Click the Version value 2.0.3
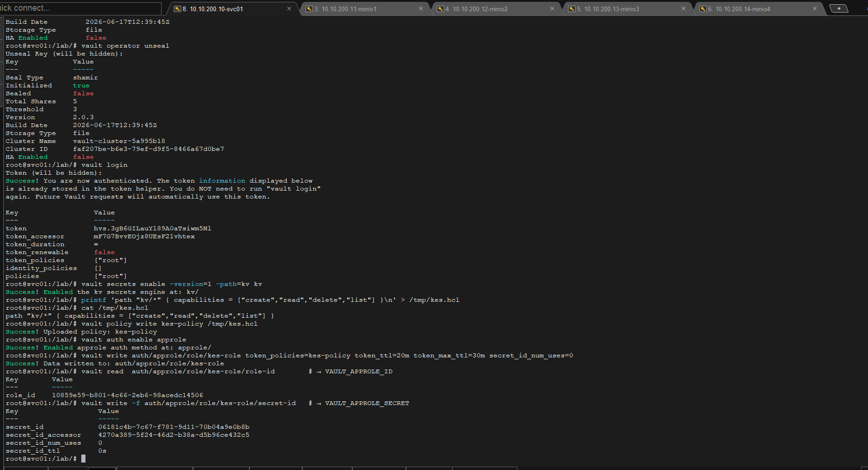868x470 pixels. click(83, 117)
